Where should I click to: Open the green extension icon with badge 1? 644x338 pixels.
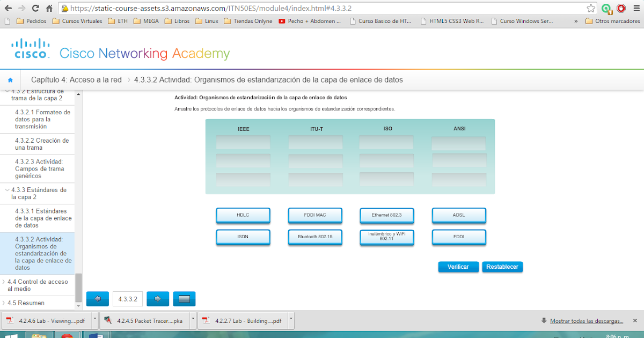click(606, 8)
